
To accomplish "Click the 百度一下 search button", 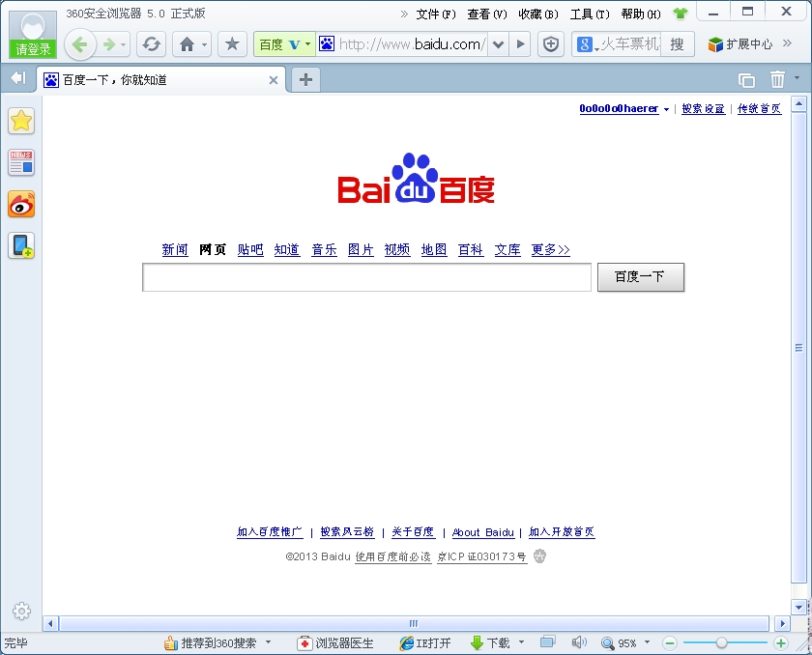I will point(641,277).
